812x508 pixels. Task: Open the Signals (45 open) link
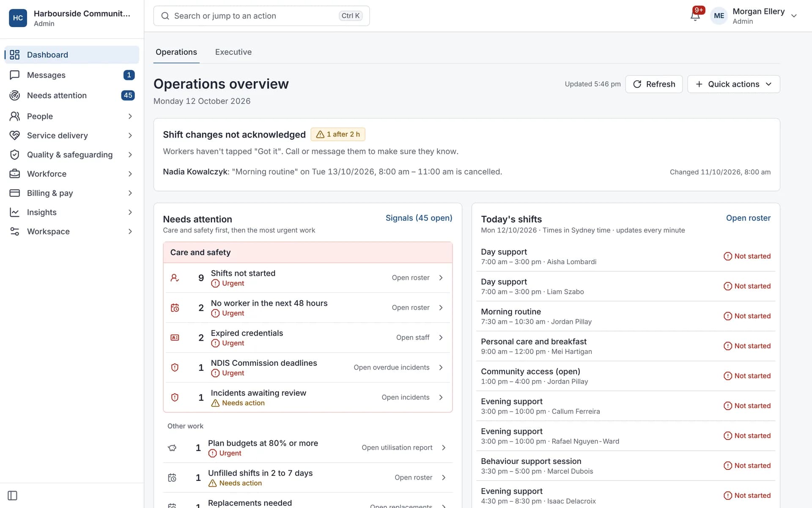click(x=419, y=218)
